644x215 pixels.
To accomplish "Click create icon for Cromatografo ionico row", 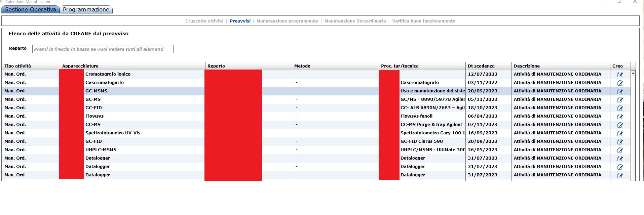I will [620, 75].
